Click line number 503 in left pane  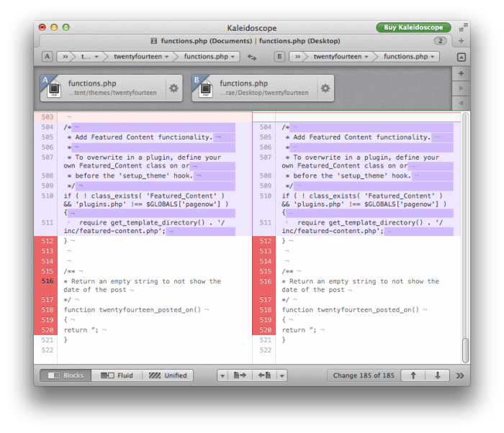point(48,117)
